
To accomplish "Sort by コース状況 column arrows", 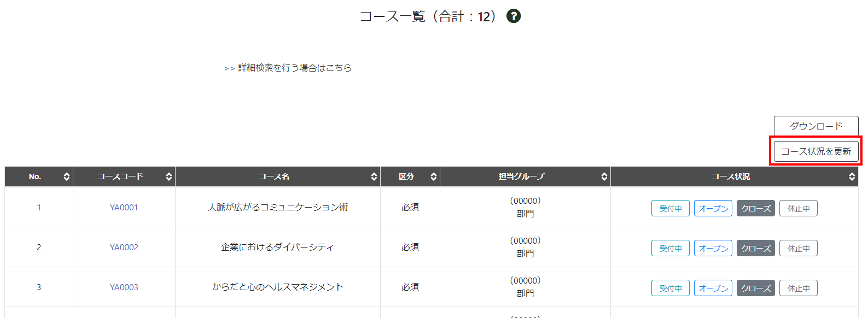I will point(852,176).
